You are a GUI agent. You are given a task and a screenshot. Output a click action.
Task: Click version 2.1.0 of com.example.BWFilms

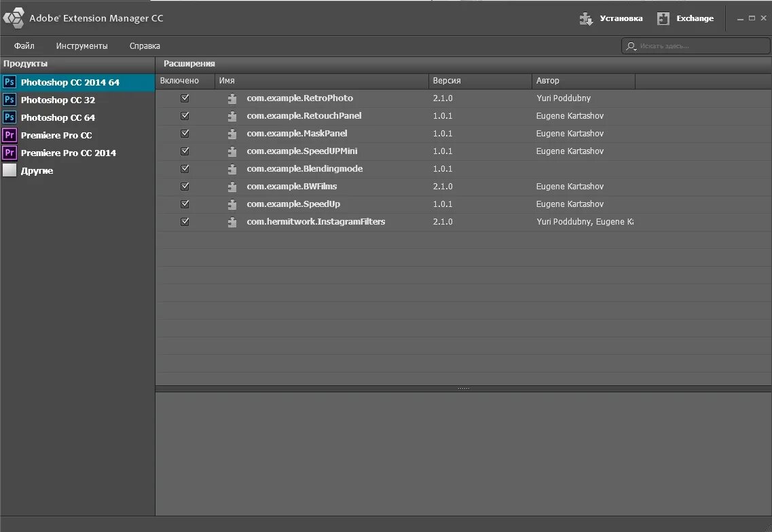443,187
